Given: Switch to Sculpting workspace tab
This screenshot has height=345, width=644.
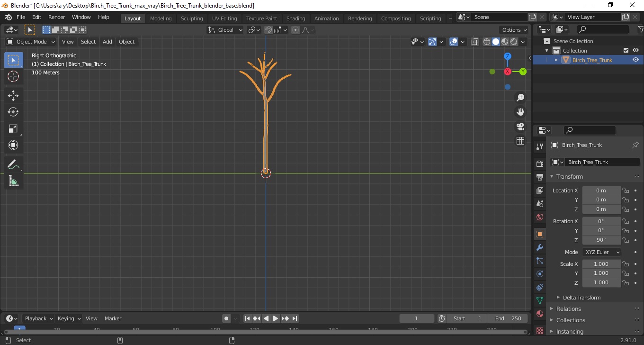Looking at the screenshot, I should (x=192, y=18).
